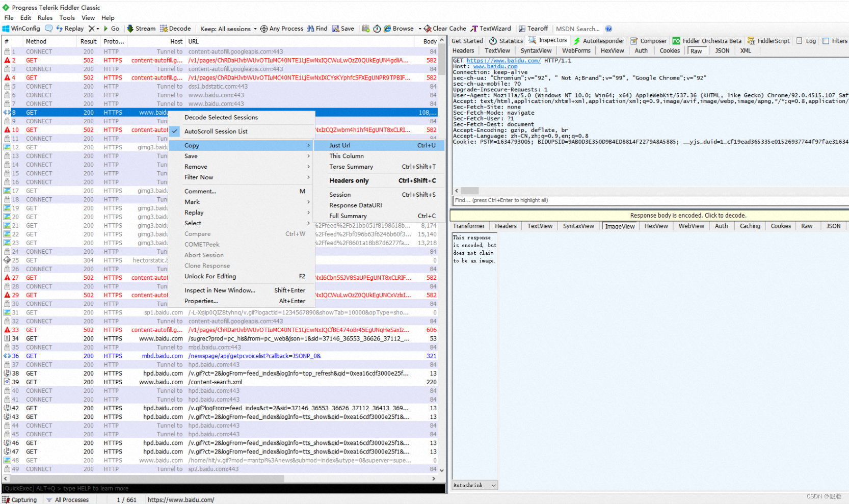
Task: Open the Log tab
Action: coord(806,41)
